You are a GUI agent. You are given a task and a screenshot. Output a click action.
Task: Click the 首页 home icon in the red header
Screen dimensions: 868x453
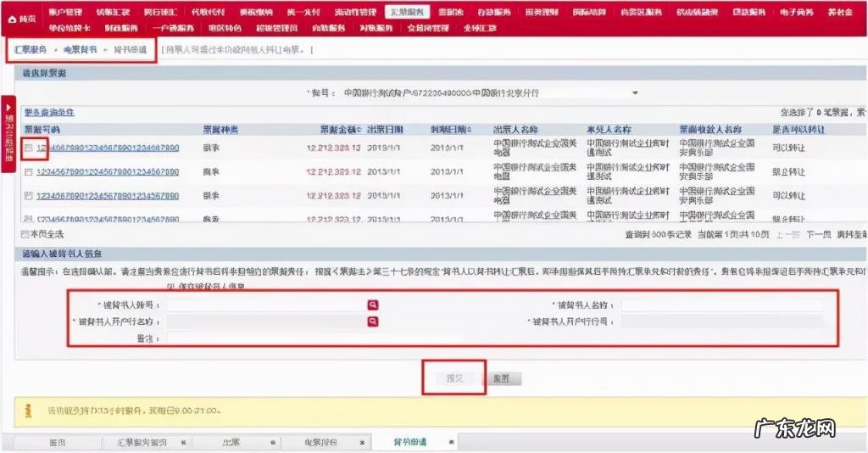(x=13, y=19)
